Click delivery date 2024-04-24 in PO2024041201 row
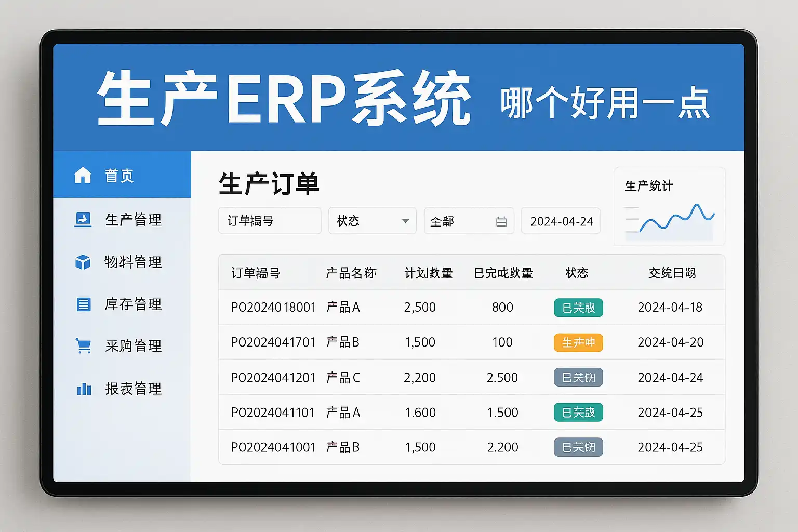The width and height of the screenshot is (798, 532). 671,377
